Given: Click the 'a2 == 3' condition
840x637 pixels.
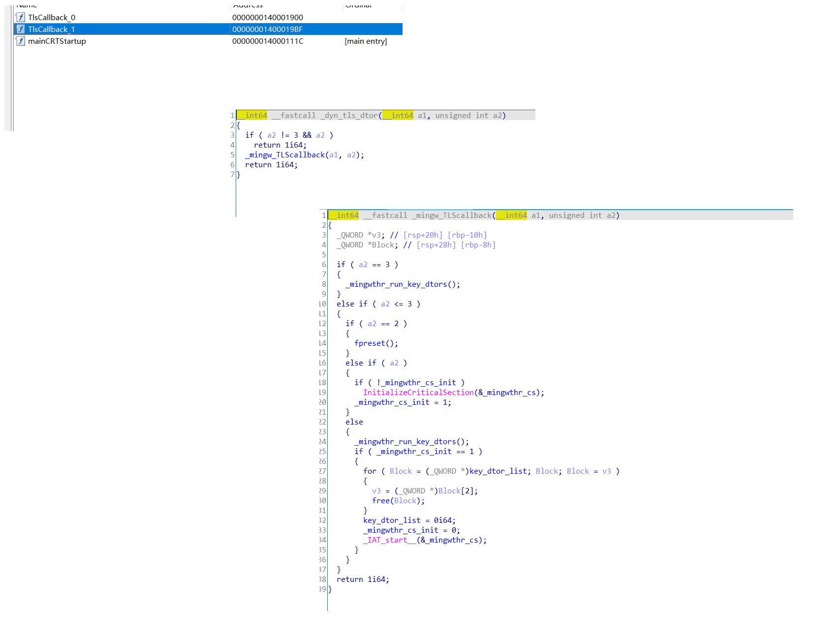Looking at the screenshot, I should [374, 265].
